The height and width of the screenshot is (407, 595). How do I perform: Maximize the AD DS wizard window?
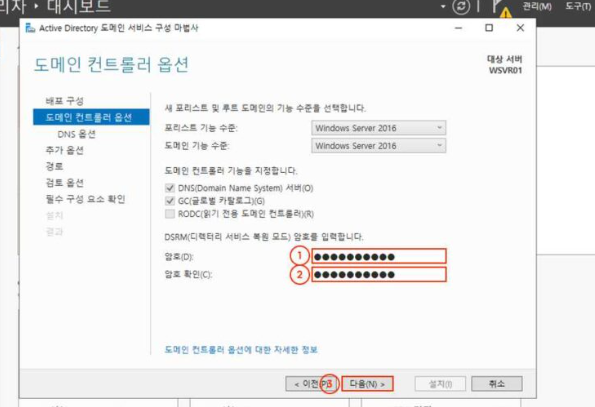coord(489,28)
